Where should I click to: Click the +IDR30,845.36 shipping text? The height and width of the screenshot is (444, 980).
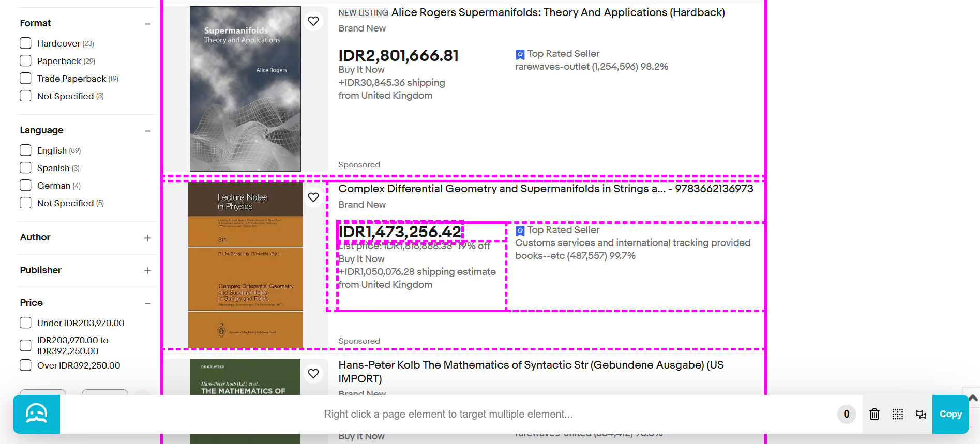point(391,83)
